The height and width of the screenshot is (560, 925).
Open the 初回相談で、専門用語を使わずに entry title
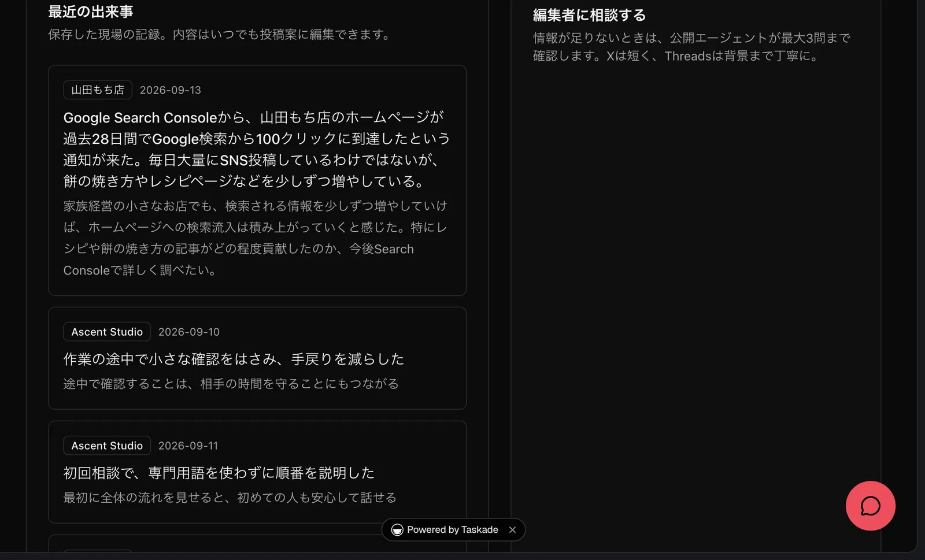[219, 473]
